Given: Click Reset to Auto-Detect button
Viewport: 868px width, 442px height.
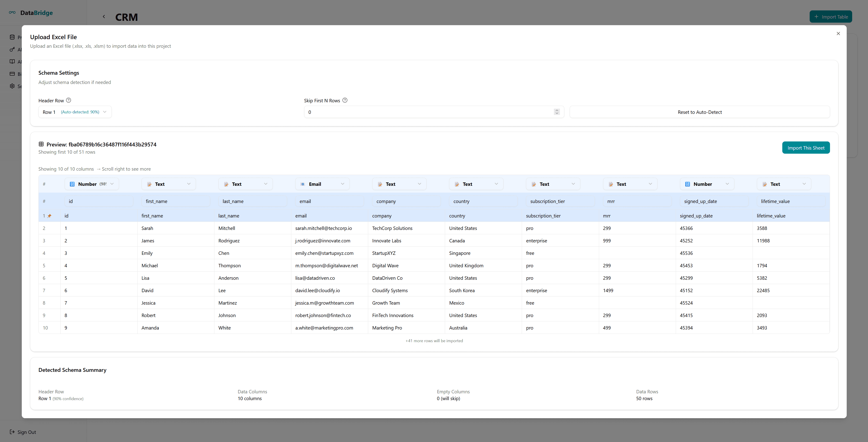Looking at the screenshot, I should [700, 112].
